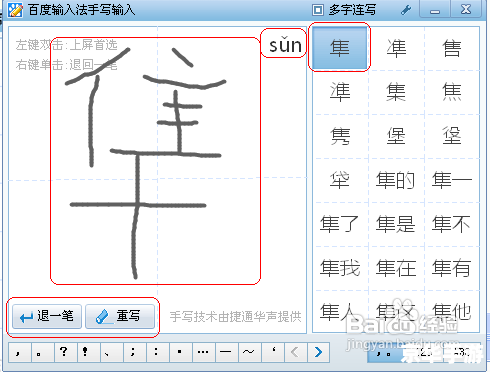Pick the phrase candidate 隼一
Screen dimensions: 490x372
tap(452, 180)
